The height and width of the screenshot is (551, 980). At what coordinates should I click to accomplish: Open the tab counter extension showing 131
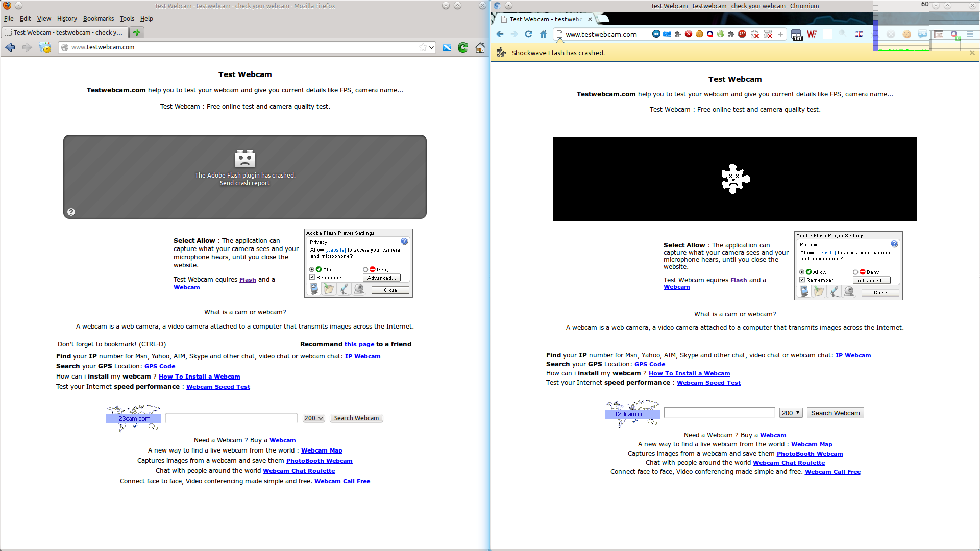point(797,35)
